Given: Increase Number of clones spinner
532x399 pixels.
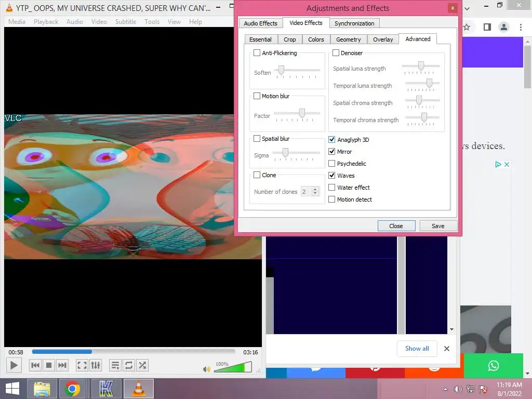Looking at the screenshot, I should click(x=315, y=189).
